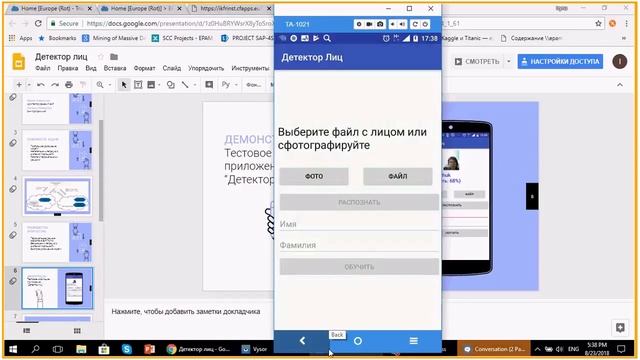This screenshot has height=360, width=640.
Task: Show hidden tray icons chevron
Action: click(537, 349)
